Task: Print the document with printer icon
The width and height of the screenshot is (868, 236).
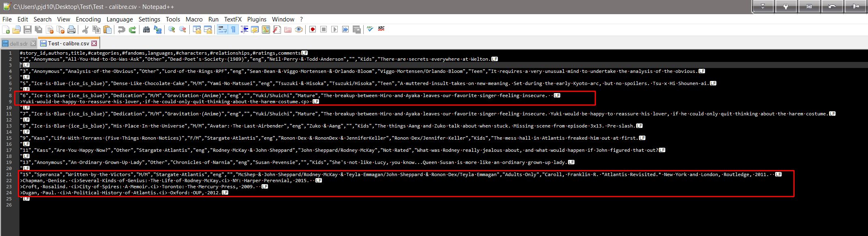Action: [71, 30]
